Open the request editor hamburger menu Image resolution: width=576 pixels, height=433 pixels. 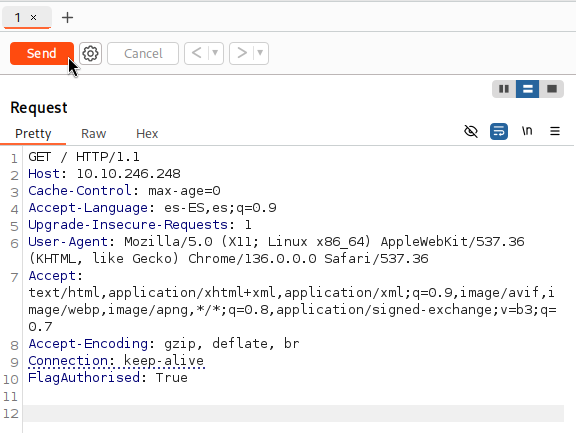555,131
